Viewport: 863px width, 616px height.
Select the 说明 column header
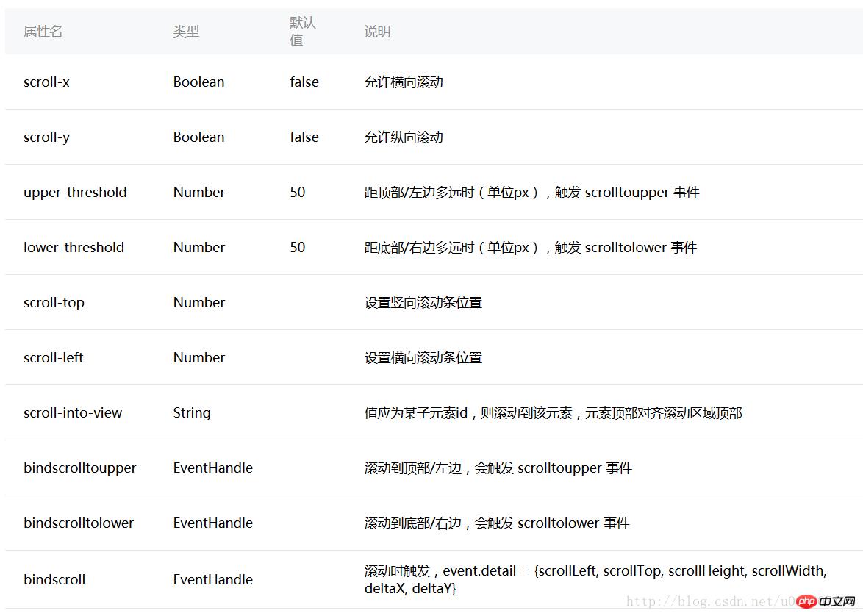377,31
